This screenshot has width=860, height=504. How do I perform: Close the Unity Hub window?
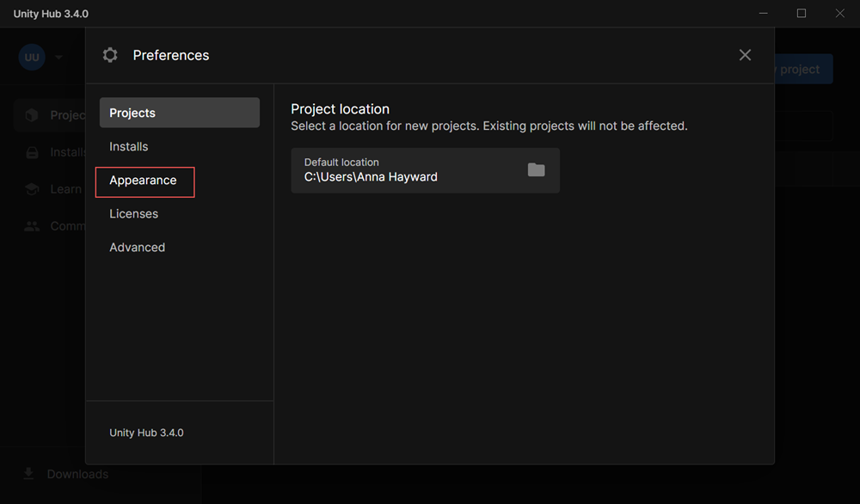tap(839, 13)
